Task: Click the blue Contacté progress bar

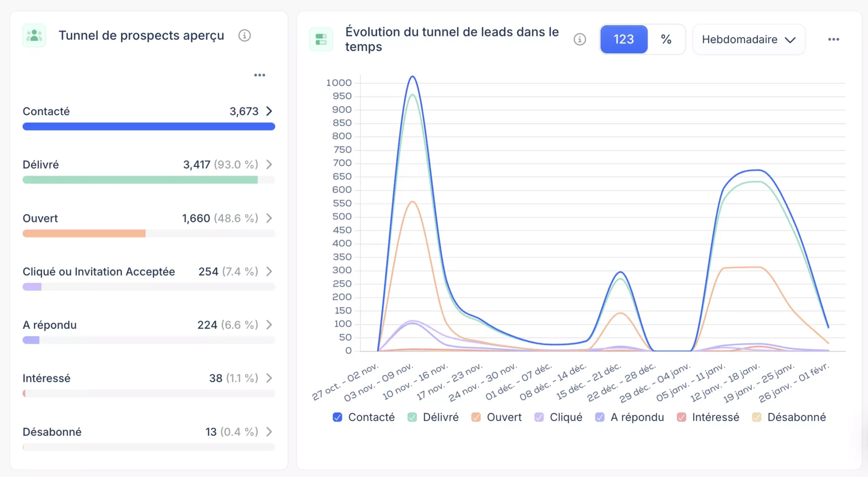Action: tap(148, 127)
